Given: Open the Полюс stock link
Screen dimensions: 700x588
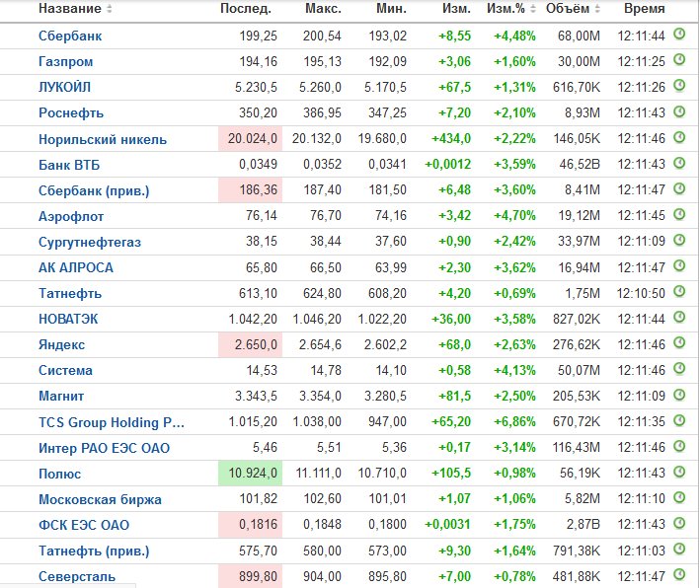Looking at the screenshot, I should tap(60, 474).
